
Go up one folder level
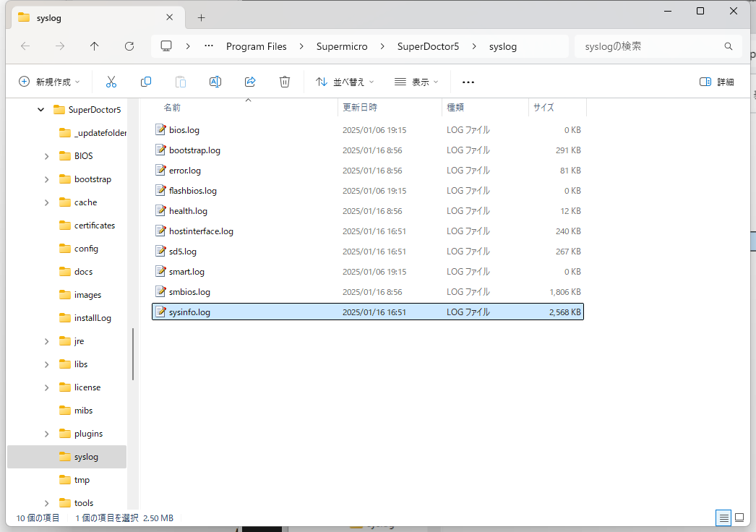click(x=95, y=46)
